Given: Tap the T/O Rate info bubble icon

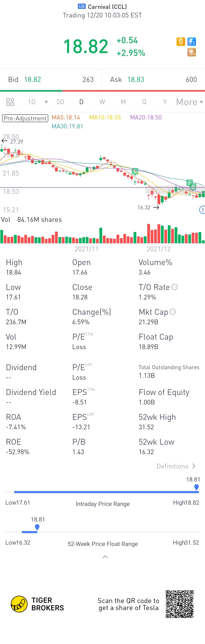Looking at the screenshot, I should 174,287.
